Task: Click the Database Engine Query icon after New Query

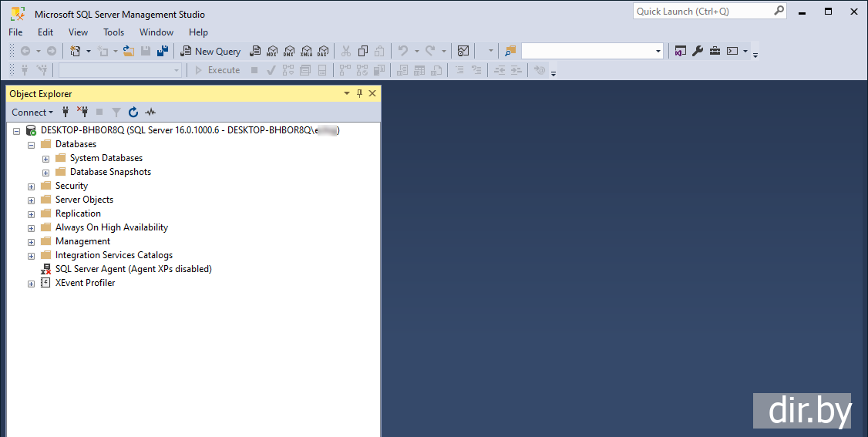Action: tap(254, 51)
